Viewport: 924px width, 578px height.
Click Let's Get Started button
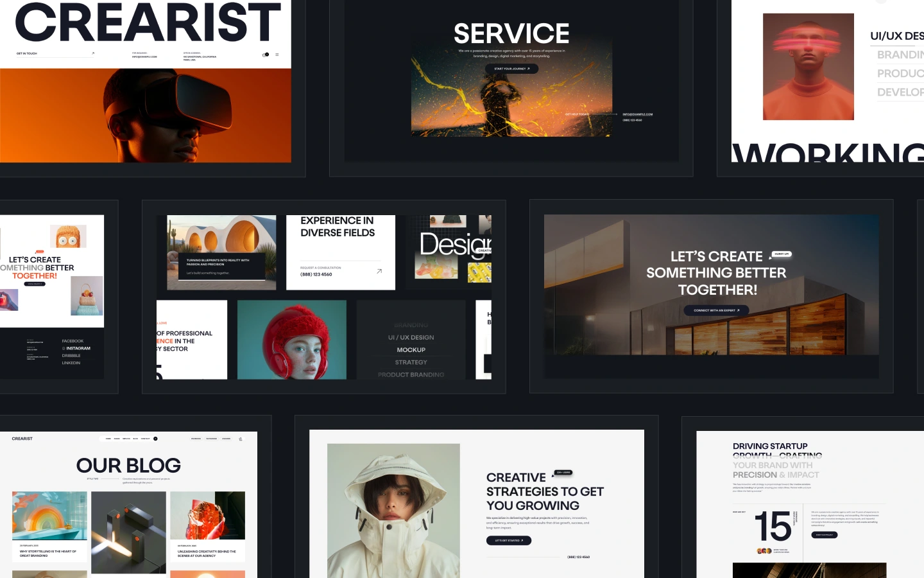[509, 541]
